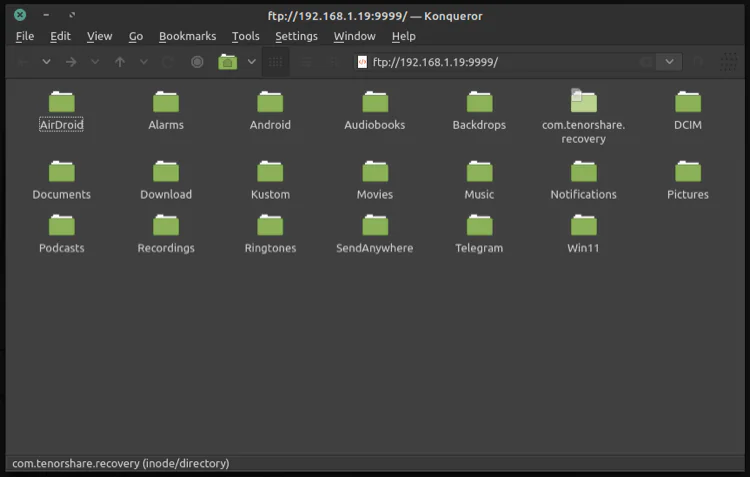This screenshot has width=750, height=477.
Task: Click the stop loading button
Action: 197,62
